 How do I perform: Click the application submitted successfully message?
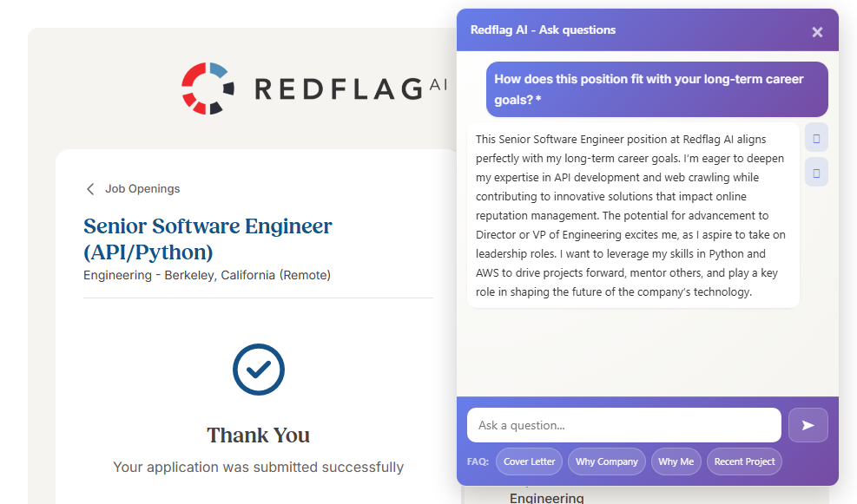[x=259, y=467]
